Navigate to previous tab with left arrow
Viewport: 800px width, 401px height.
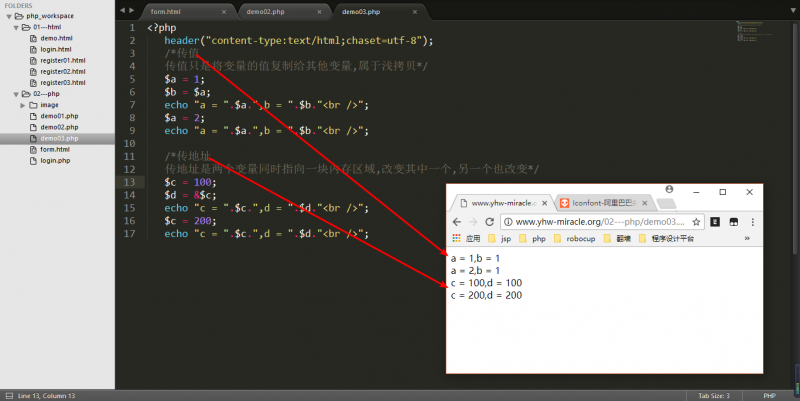point(123,10)
